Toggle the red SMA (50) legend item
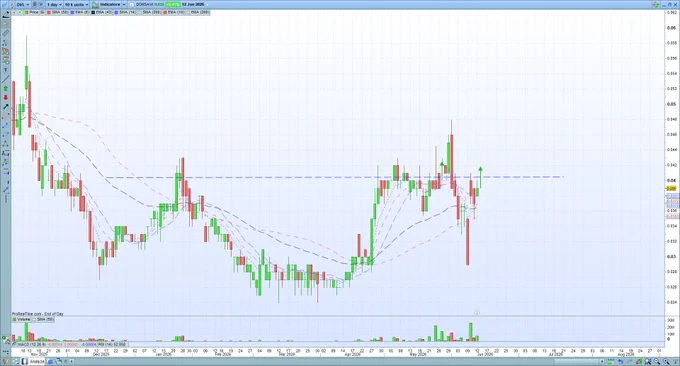The height and width of the screenshot is (366, 680). [x=57, y=12]
